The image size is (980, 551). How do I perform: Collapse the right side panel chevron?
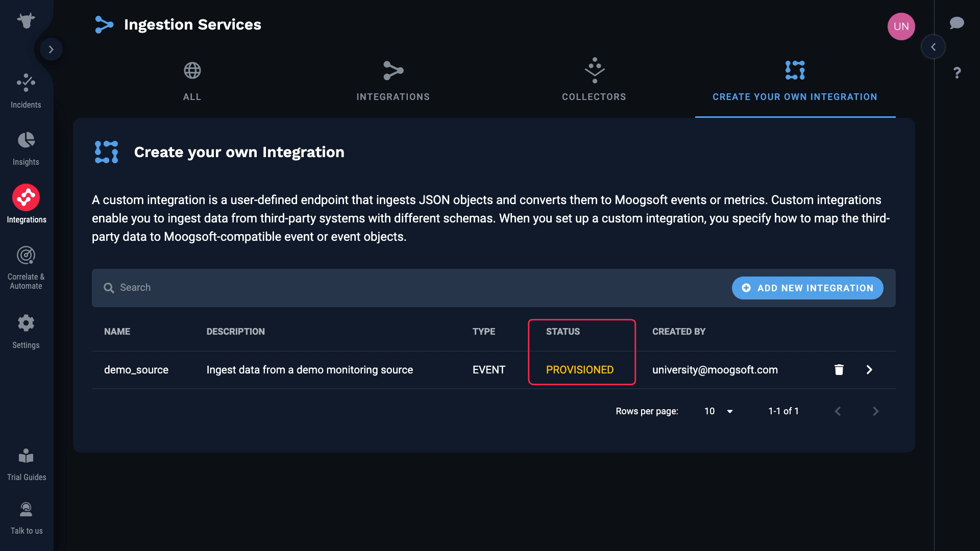(x=933, y=47)
